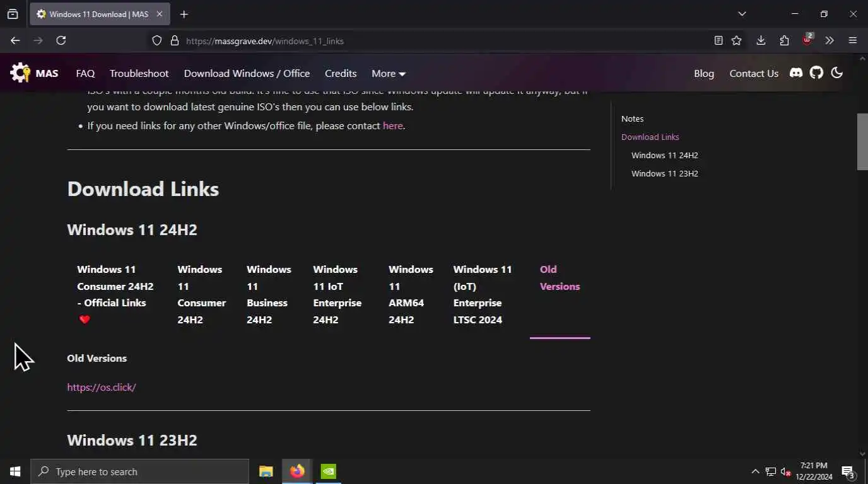Viewport: 868px width, 484px height.
Task: Click the taskbar search box
Action: coord(139,471)
